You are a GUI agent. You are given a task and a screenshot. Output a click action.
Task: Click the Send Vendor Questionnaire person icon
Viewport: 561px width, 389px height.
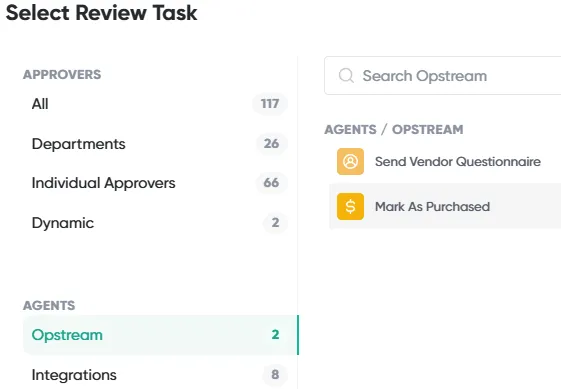tap(350, 161)
